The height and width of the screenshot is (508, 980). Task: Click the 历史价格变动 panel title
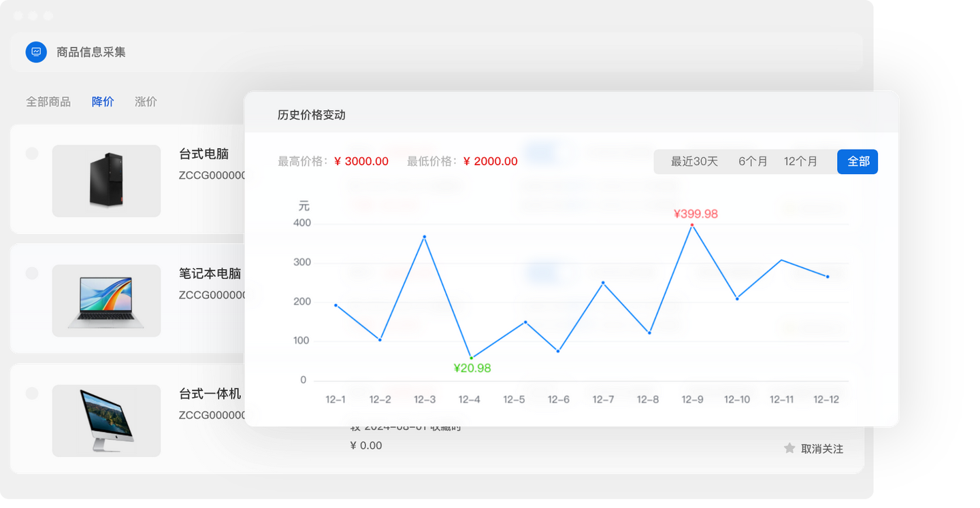point(312,115)
